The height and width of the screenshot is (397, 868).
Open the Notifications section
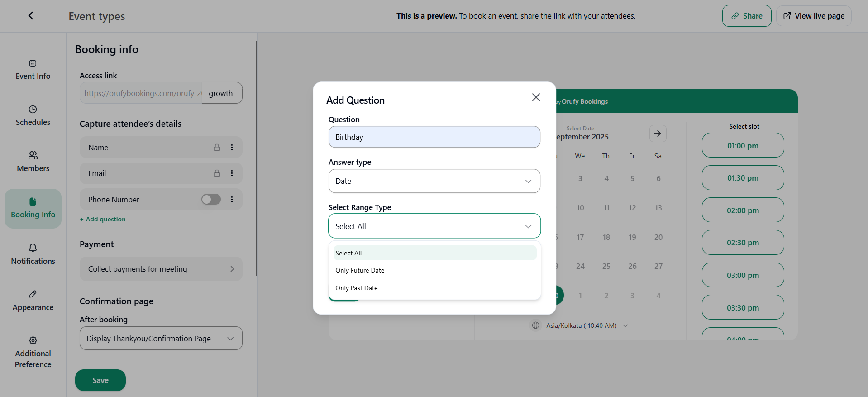coord(33,254)
